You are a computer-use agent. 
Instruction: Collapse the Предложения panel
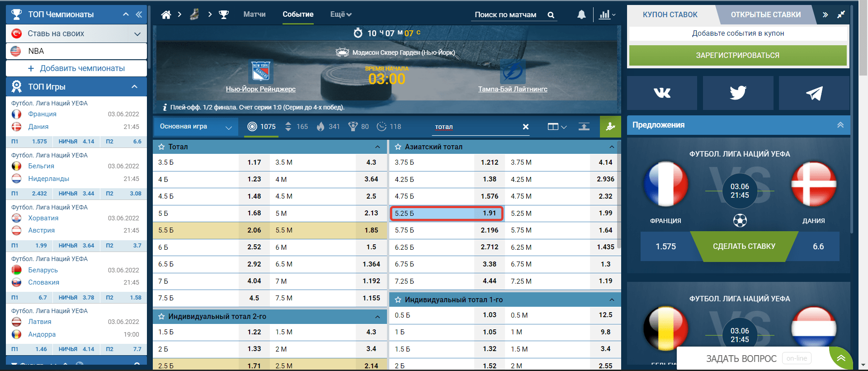[x=840, y=125]
